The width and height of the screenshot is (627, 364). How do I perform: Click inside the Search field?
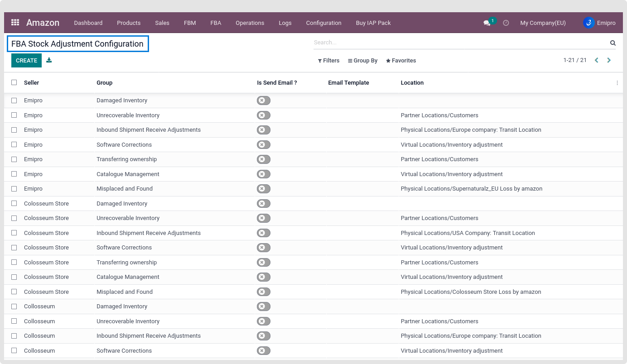pyautogui.click(x=460, y=43)
